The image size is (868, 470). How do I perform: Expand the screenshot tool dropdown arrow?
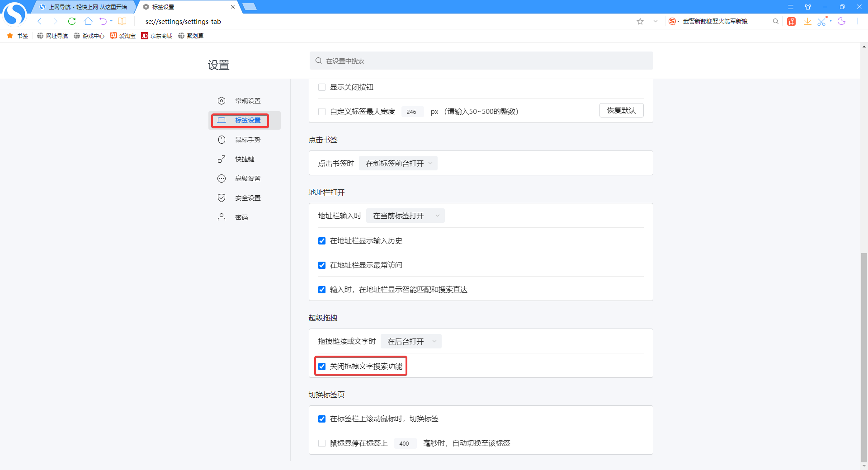tap(831, 21)
